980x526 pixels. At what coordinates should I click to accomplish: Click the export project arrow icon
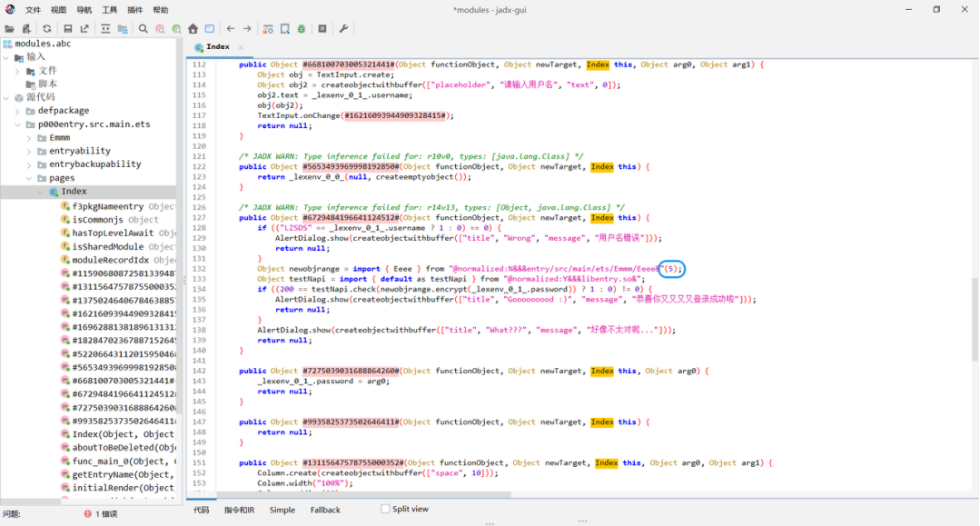pos(84,29)
